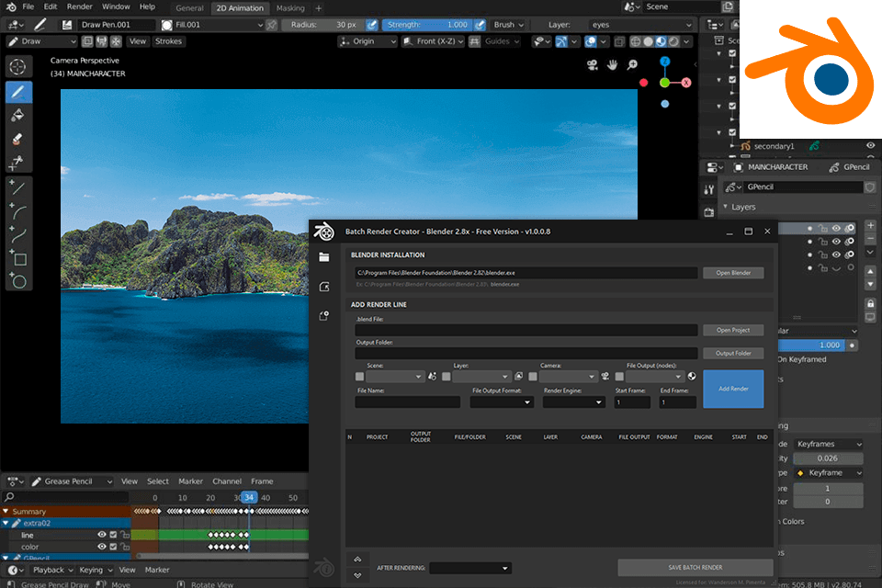Click the Output Folder button

coord(733,354)
